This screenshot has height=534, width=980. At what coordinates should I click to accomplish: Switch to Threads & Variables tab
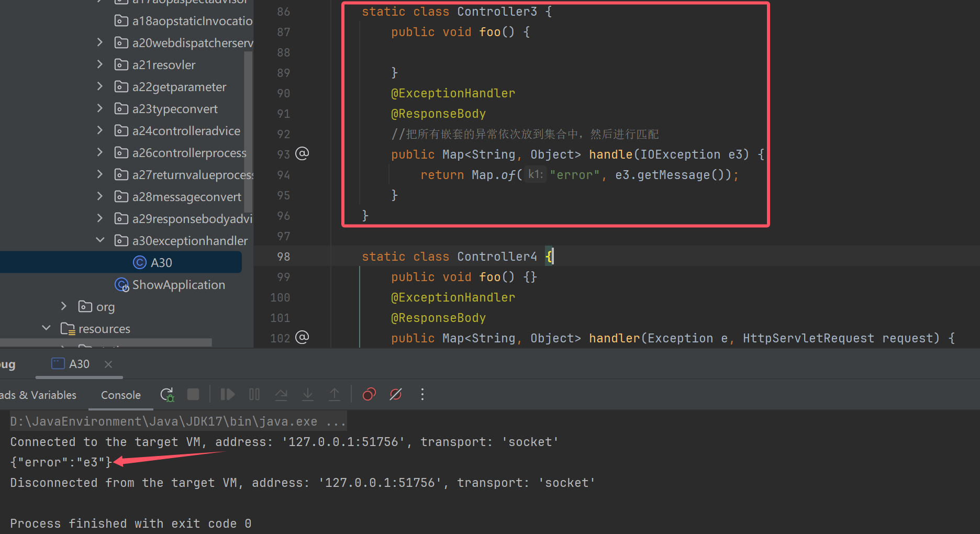(38, 395)
